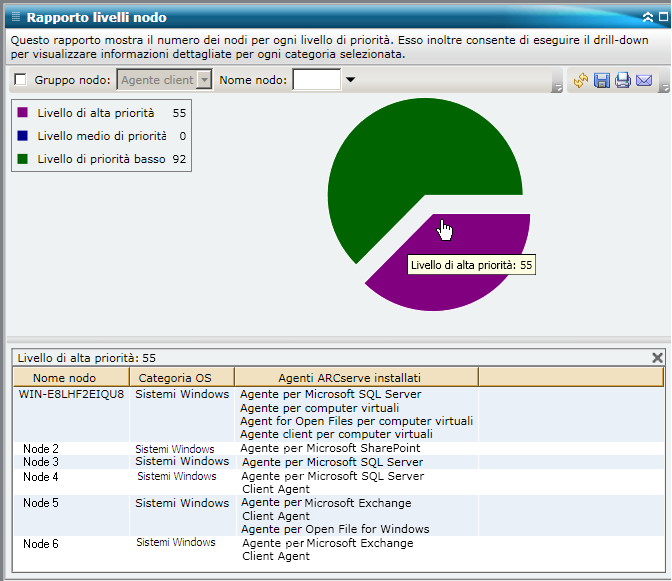
Task: Enable the Gruppo nodo checkbox
Action: pos(21,80)
